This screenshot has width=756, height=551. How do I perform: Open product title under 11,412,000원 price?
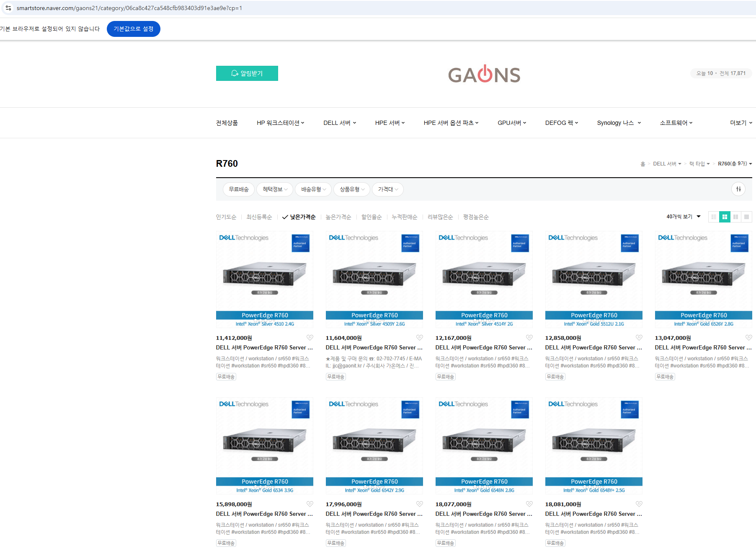(x=264, y=348)
